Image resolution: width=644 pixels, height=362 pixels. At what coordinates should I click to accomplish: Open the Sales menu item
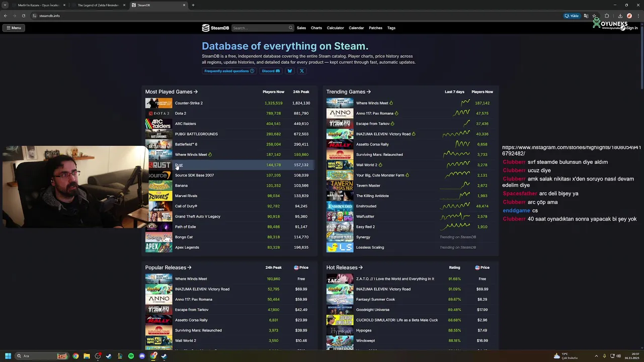(301, 28)
